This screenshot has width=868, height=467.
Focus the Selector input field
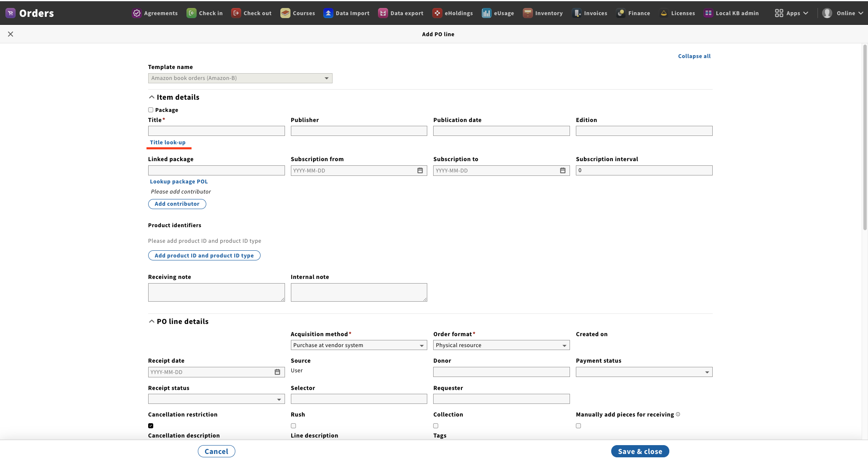pos(359,399)
